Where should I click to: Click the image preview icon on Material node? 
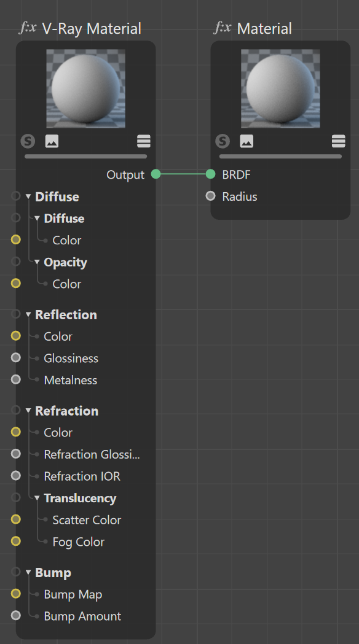(247, 141)
